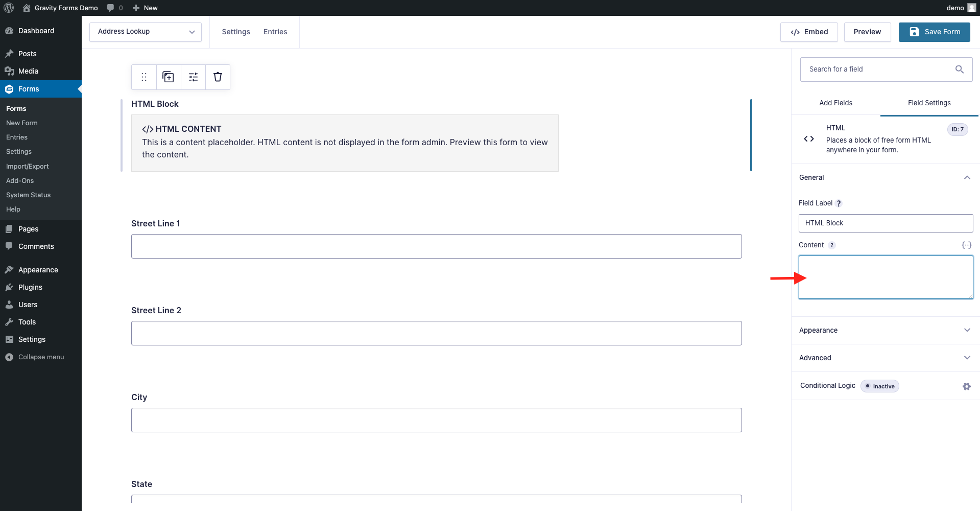The image size is (980, 511).
Task: Expand the Advanced settings section
Action: tap(885, 358)
